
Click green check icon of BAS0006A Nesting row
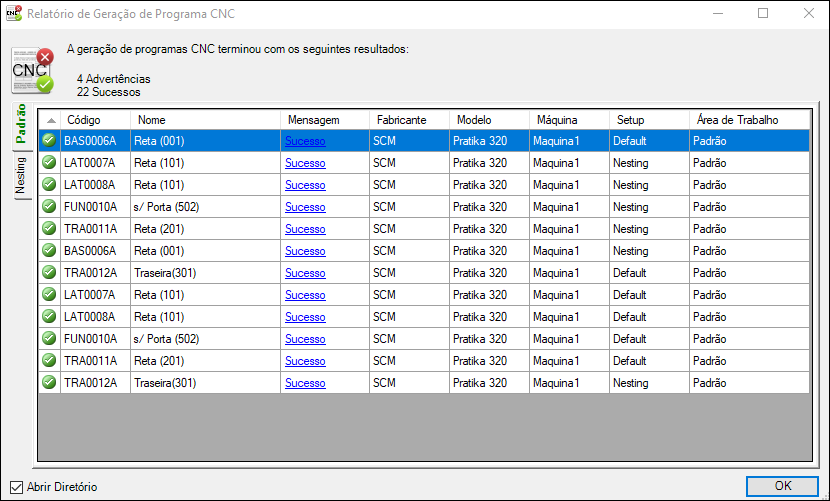tap(49, 250)
